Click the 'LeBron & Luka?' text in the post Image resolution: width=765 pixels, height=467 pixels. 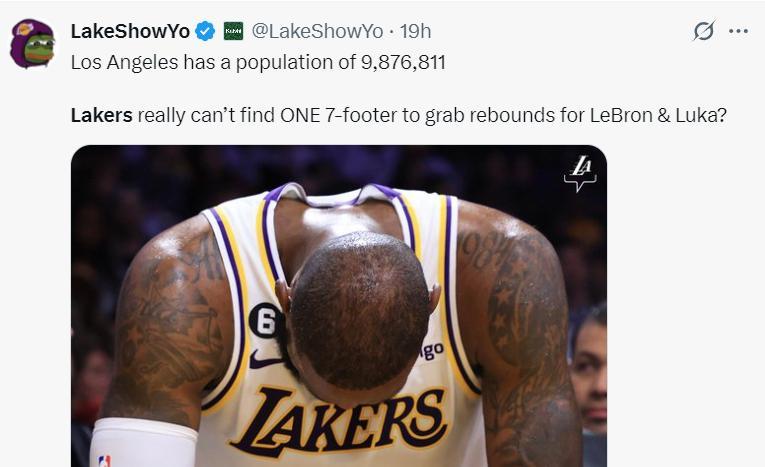pos(664,115)
